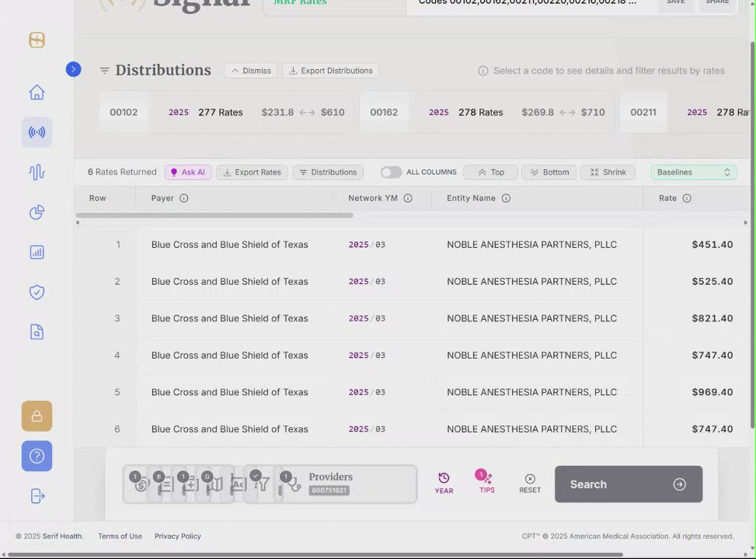Open the codes list filter icon
756x559 pixels.
165,484
